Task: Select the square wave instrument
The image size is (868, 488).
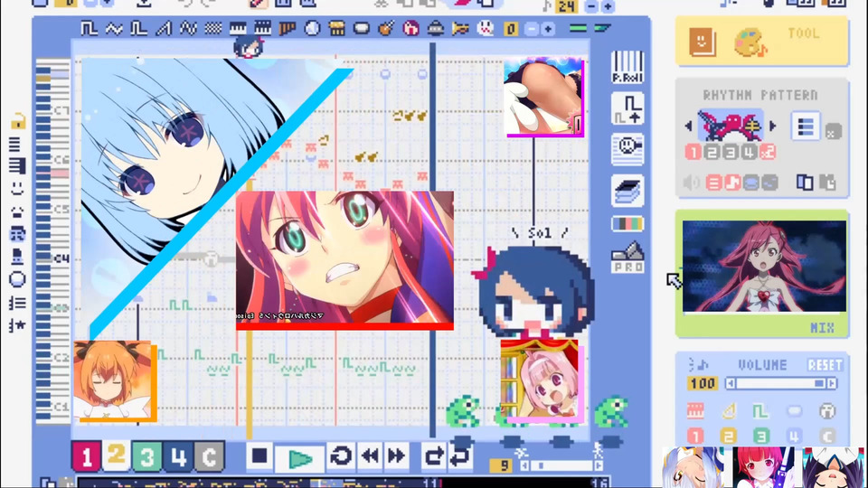Action: click(x=89, y=28)
